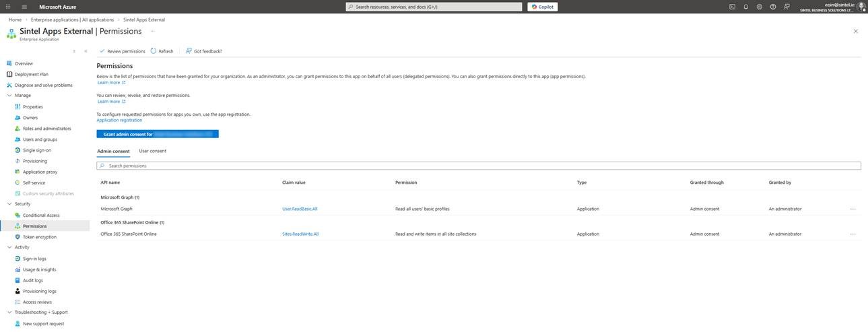Open Usage & insights

pyautogui.click(x=39, y=269)
